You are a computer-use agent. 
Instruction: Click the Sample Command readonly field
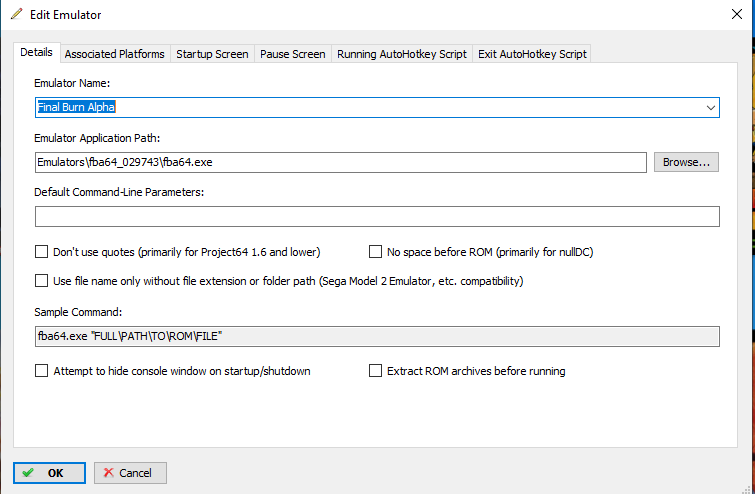pyautogui.click(x=377, y=337)
